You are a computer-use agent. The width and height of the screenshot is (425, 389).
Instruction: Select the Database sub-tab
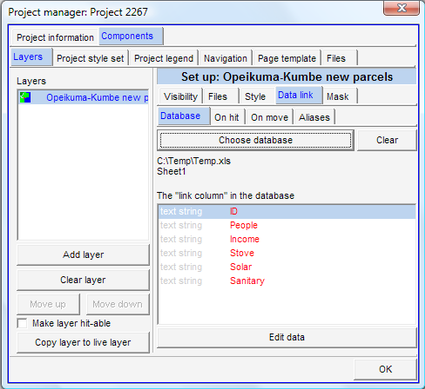pyautogui.click(x=184, y=116)
